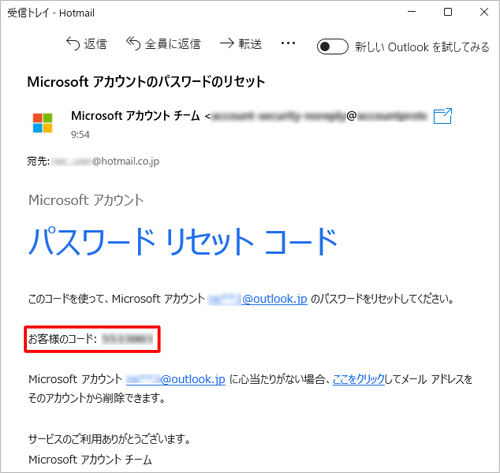Maximize the Hotmail window
The image size is (500, 473).
click(448, 12)
